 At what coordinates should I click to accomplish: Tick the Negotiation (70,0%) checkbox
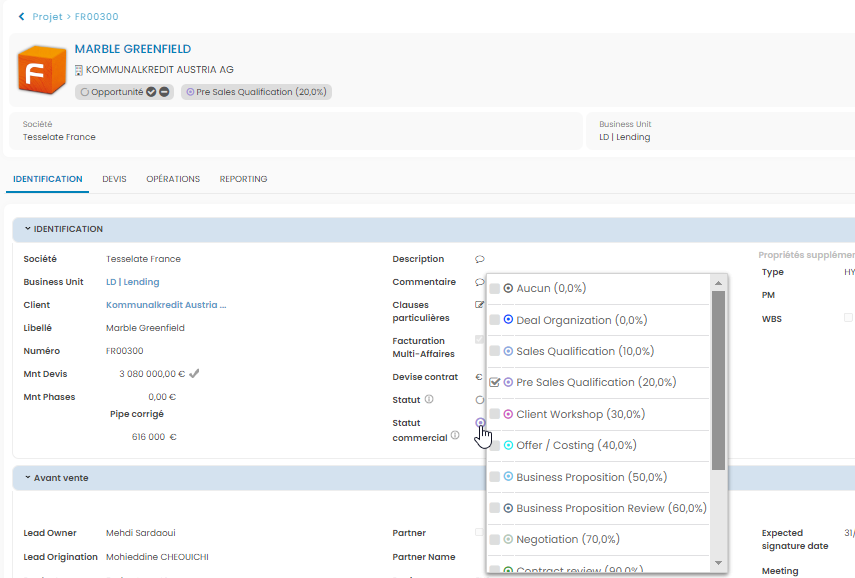(495, 540)
